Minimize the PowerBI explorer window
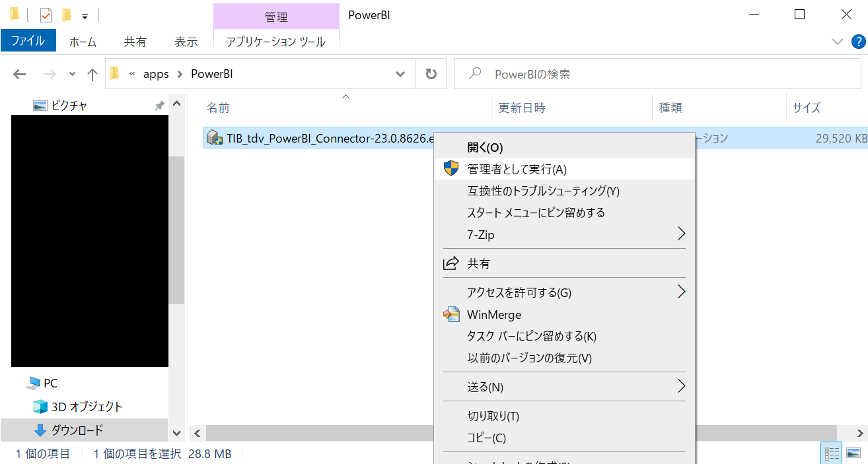The width and height of the screenshot is (868, 464). (x=754, y=15)
